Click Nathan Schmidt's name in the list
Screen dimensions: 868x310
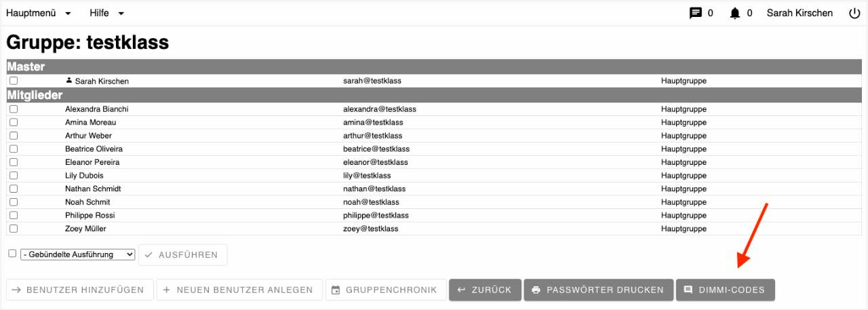(93, 189)
